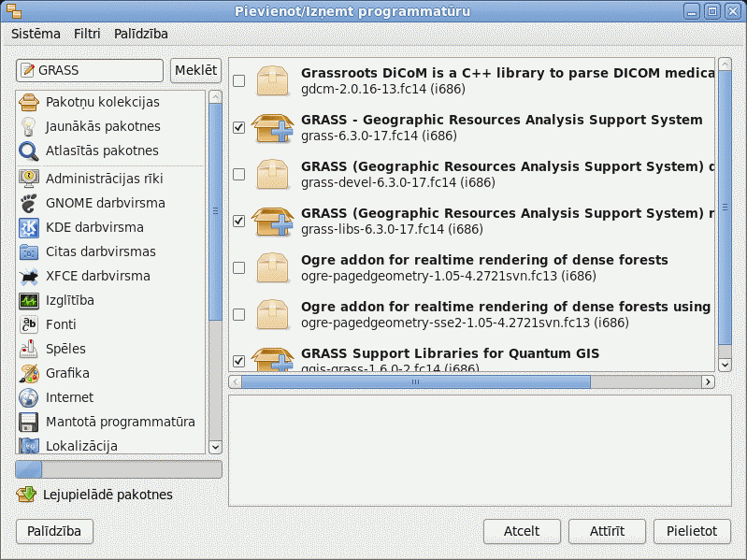This screenshot has height=560, width=747.
Task: Click the Administrācijas rīki icon
Action: pyautogui.click(x=29, y=179)
